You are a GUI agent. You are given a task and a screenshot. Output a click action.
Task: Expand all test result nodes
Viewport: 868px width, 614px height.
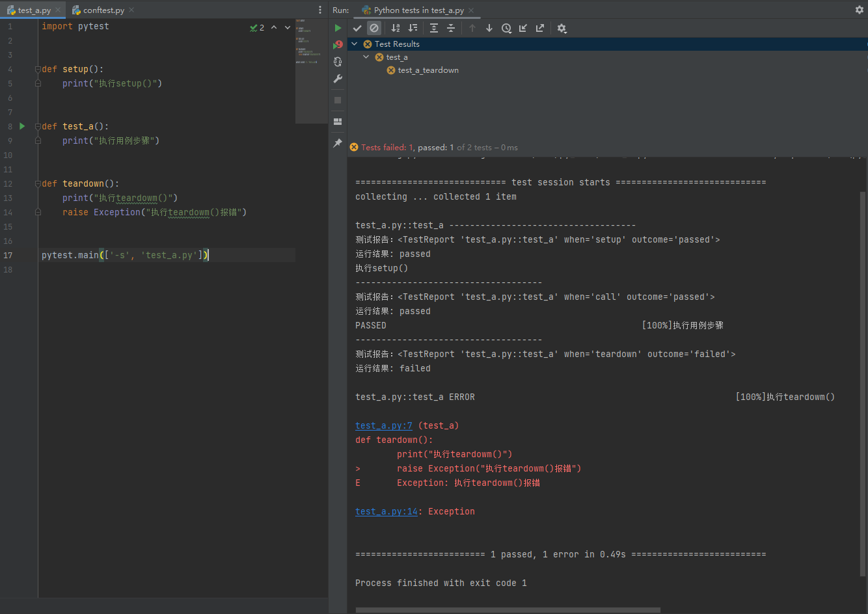click(434, 28)
